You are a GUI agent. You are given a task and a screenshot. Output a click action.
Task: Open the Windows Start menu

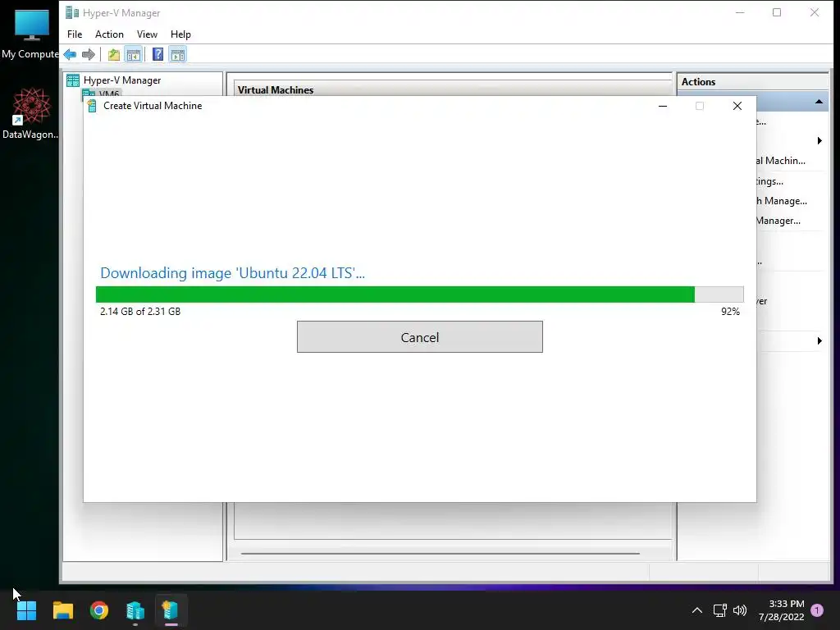click(26, 610)
